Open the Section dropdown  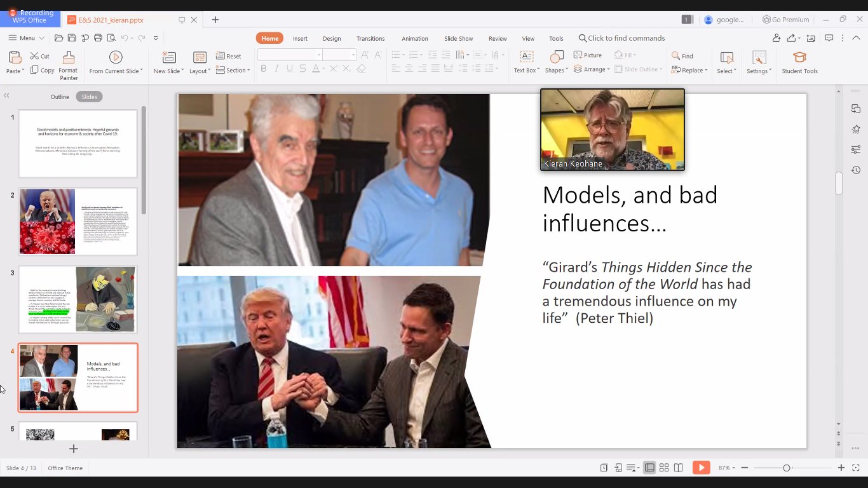[233, 71]
